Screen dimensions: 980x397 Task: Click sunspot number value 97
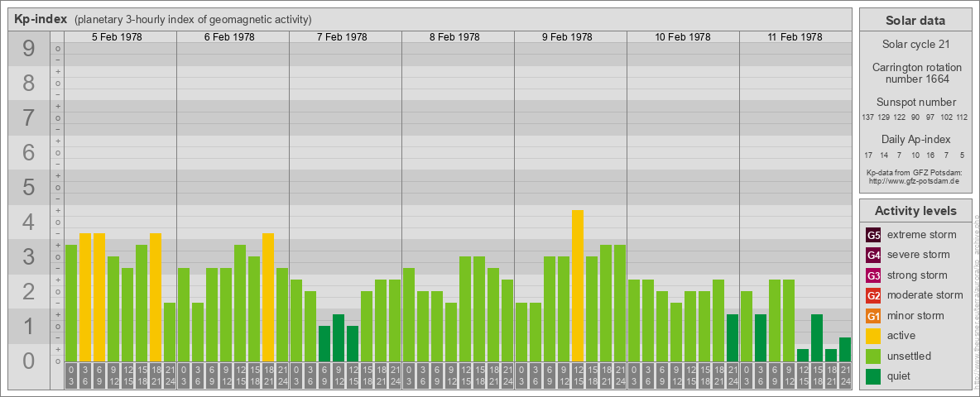point(930,117)
